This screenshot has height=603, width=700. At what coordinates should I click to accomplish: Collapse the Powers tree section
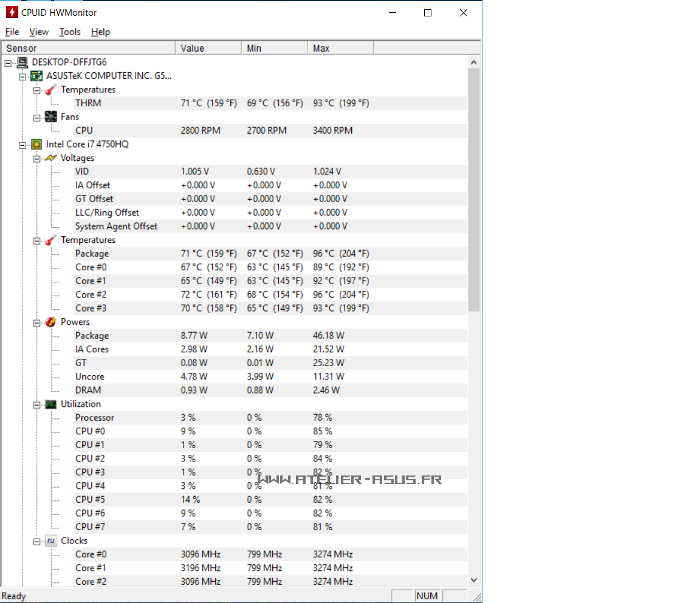pyautogui.click(x=37, y=322)
